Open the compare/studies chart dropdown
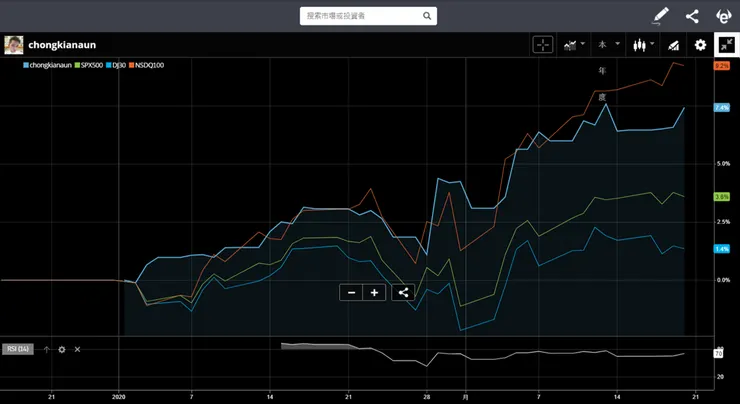Image resolution: width=740 pixels, height=404 pixels. [574, 45]
